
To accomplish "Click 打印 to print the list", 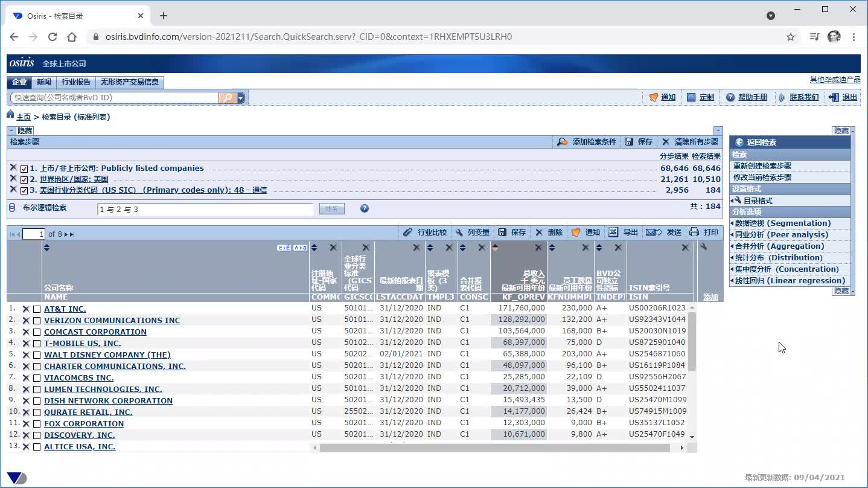I will 704,233.
